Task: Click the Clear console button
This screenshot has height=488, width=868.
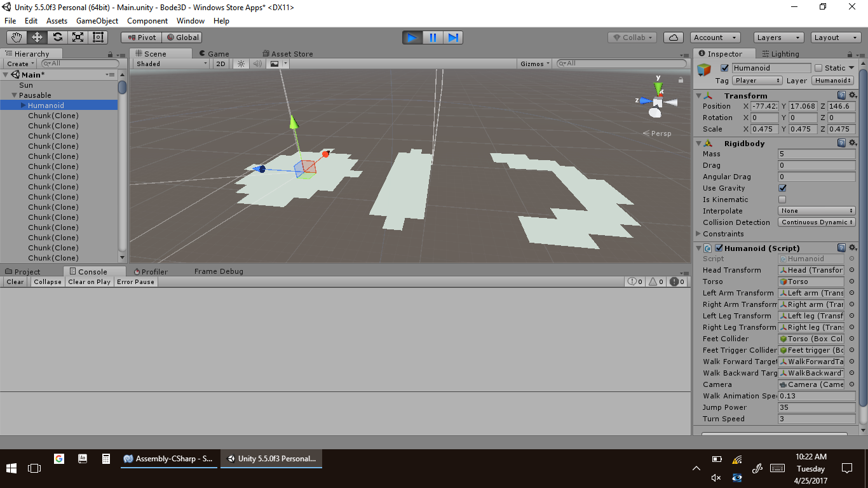Action: pyautogui.click(x=15, y=282)
